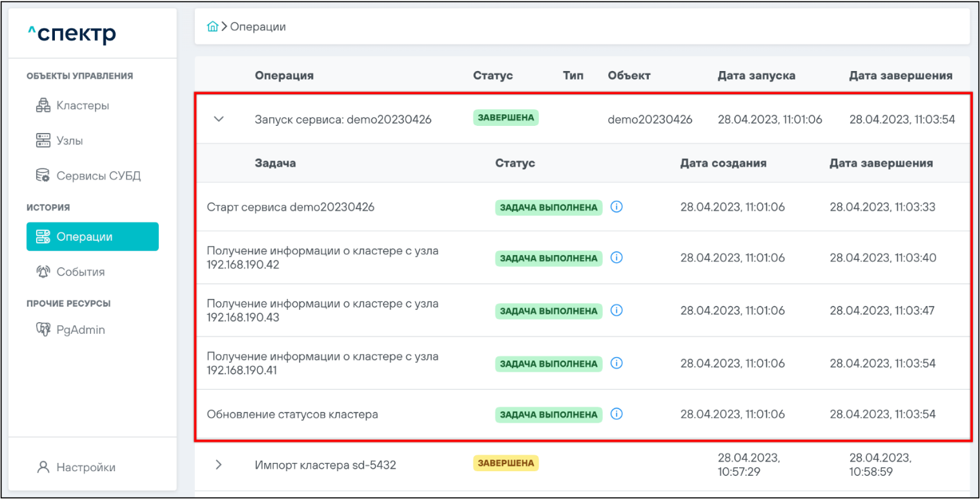The image size is (980, 499).
Task: Click the Дата запуска column header
Action: [x=756, y=76]
